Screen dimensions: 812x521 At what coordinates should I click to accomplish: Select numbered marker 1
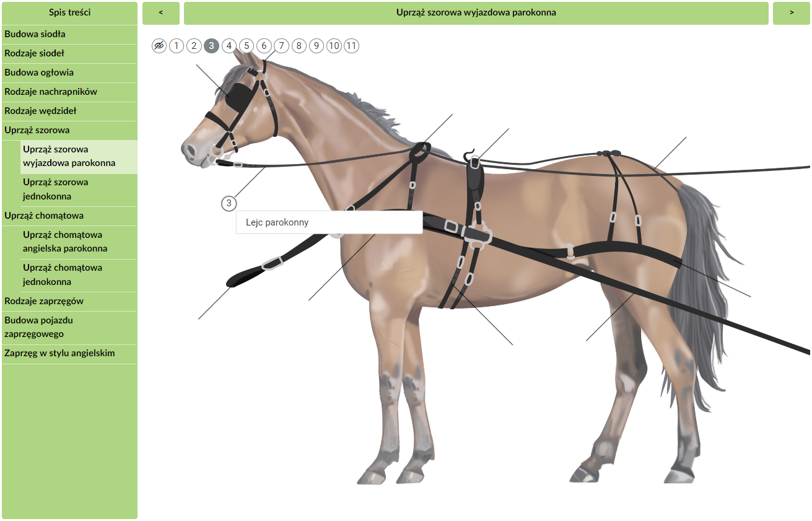(177, 46)
